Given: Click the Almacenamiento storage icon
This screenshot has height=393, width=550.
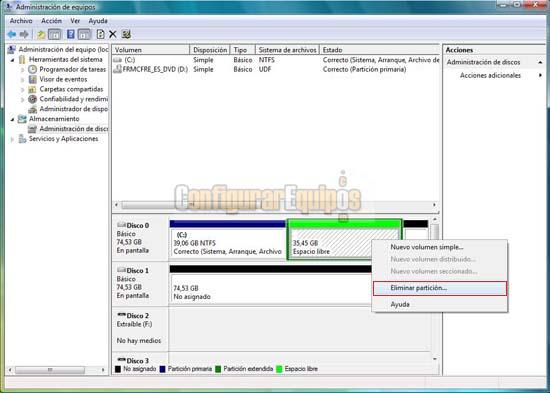Looking at the screenshot, I should click(22, 119).
